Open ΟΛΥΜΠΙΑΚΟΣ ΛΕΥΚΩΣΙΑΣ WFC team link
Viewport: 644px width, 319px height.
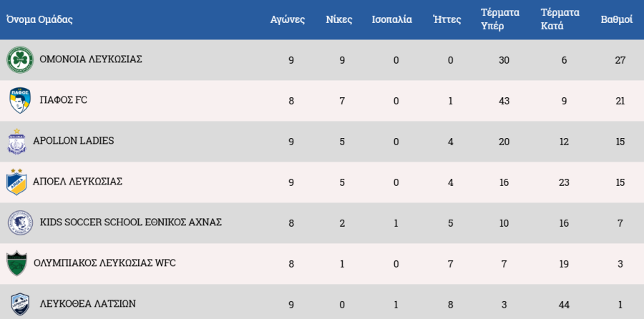click(x=104, y=263)
